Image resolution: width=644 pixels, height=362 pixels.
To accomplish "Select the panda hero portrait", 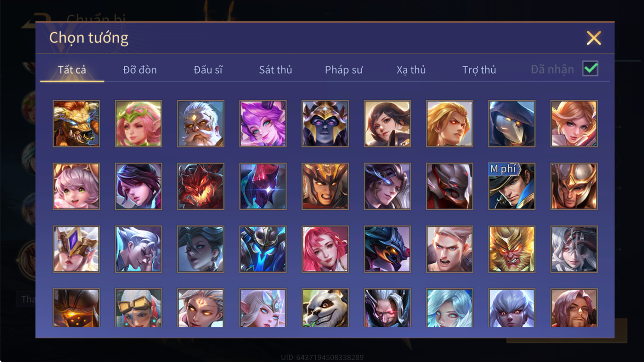I will pos(325,308).
